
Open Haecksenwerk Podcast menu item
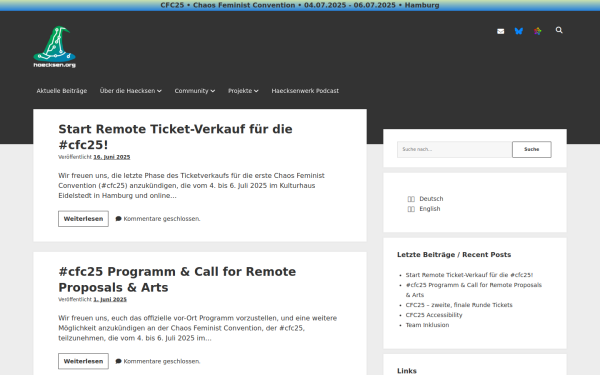pyautogui.click(x=305, y=91)
